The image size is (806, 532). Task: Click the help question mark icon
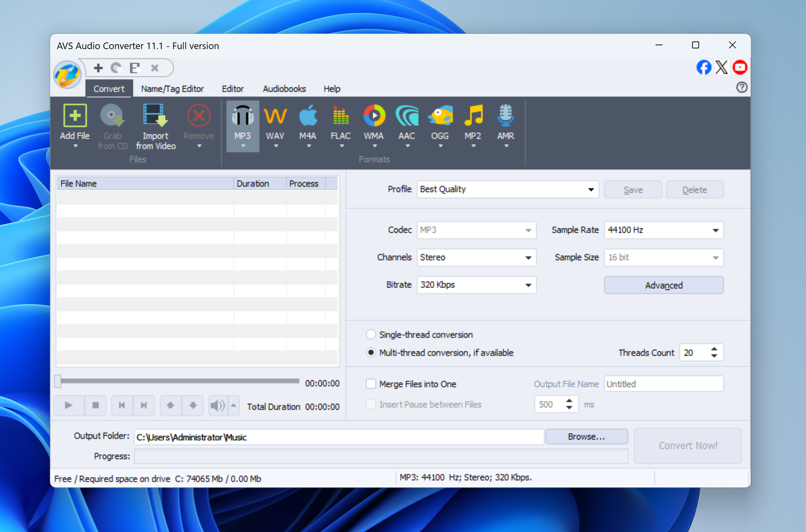[x=742, y=87]
